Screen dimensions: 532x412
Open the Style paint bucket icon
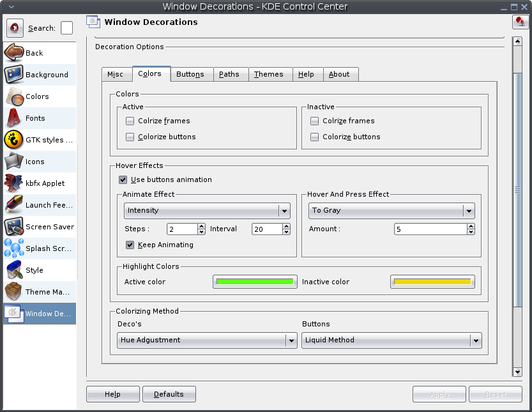tap(13, 270)
